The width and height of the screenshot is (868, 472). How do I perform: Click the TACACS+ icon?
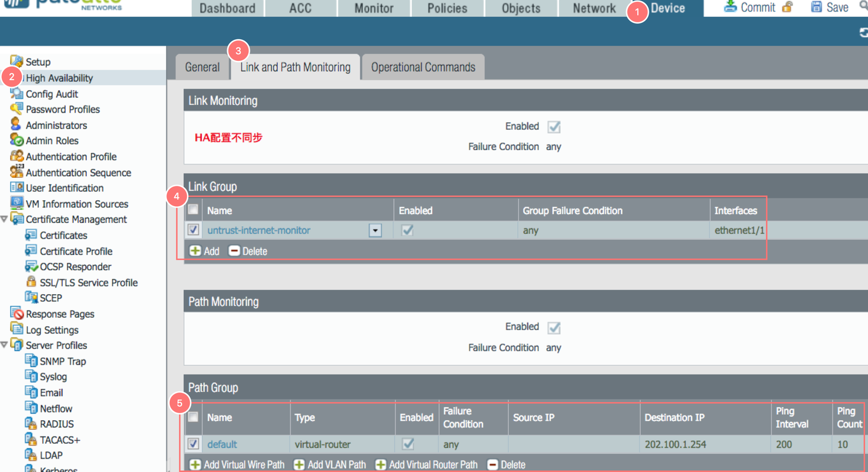pos(31,439)
